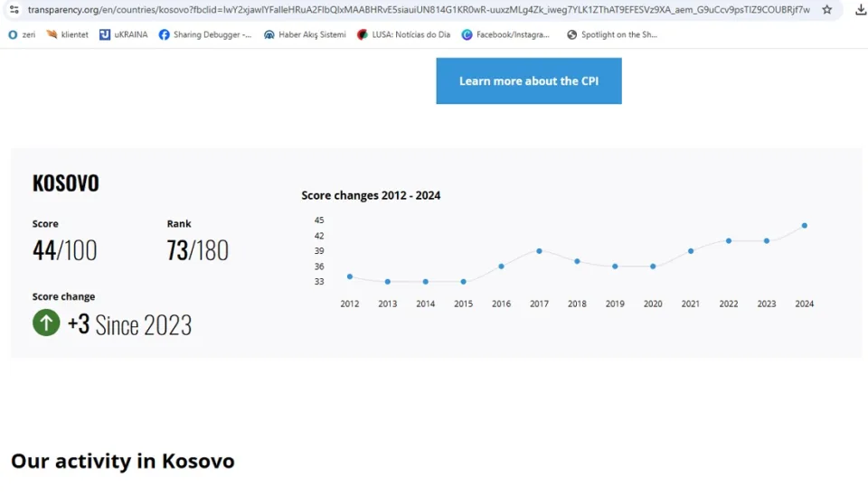Click the 2018 x-axis year label
The image size is (868, 496).
click(x=577, y=304)
